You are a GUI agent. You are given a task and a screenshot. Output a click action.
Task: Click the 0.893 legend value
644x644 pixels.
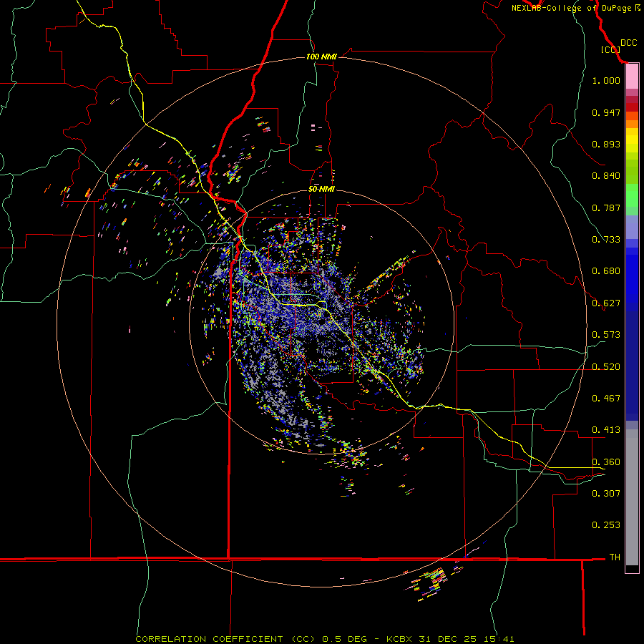606,144
